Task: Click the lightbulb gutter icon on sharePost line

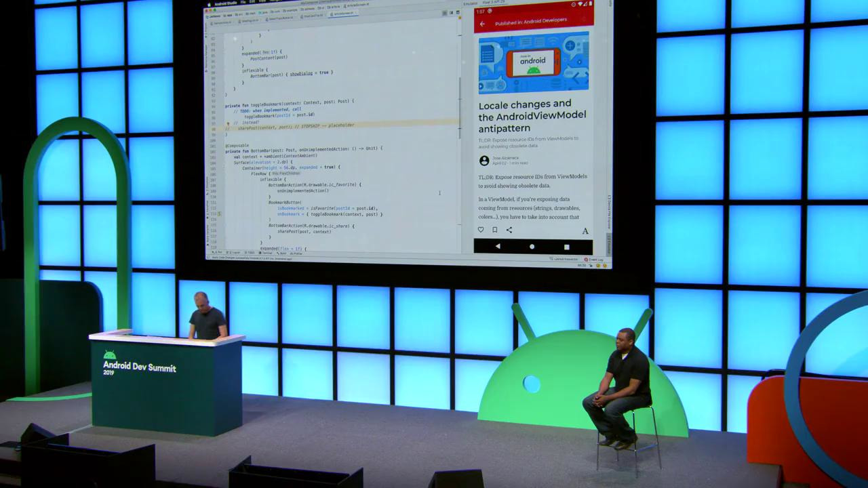Action: tap(228, 125)
